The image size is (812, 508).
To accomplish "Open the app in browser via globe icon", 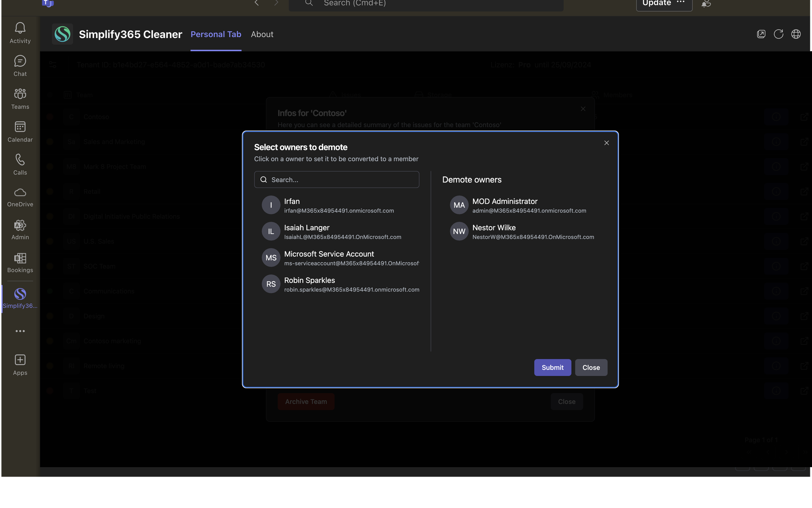I will (796, 34).
